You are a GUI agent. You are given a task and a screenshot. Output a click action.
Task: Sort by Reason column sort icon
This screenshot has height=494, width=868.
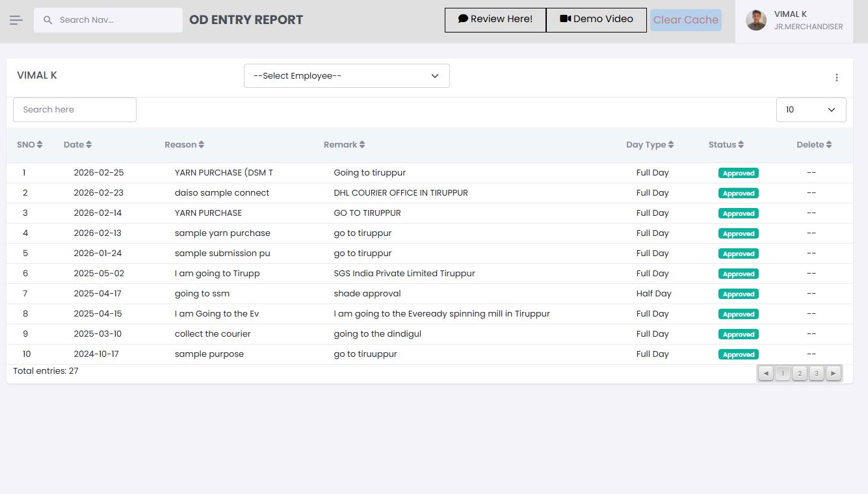click(202, 145)
